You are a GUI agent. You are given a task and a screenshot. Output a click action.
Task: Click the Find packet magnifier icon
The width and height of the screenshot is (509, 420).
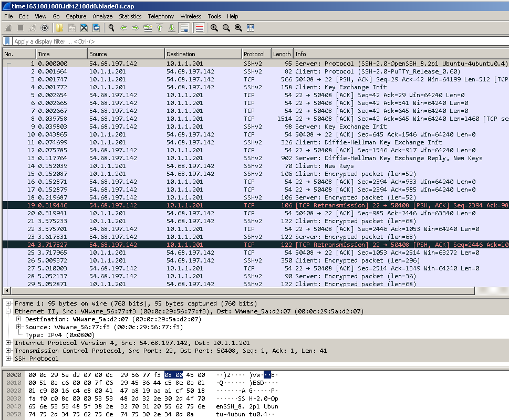pyautogui.click(x=111, y=28)
